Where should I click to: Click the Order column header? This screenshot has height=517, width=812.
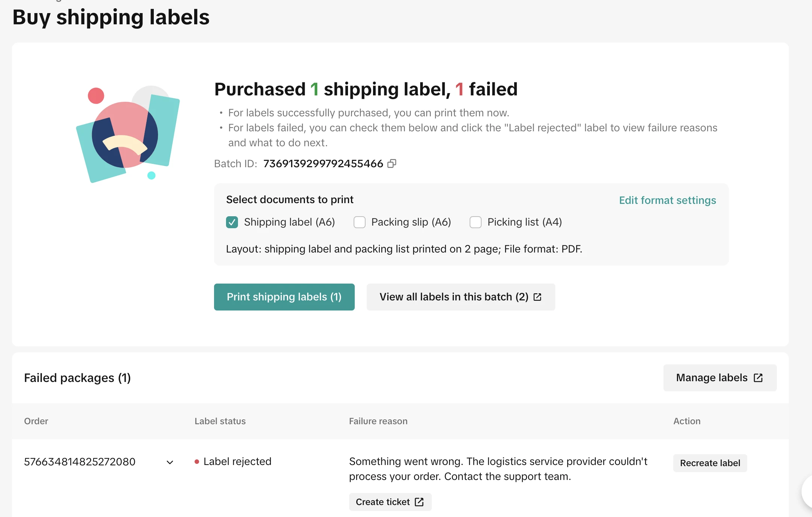pyautogui.click(x=36, y=421)
